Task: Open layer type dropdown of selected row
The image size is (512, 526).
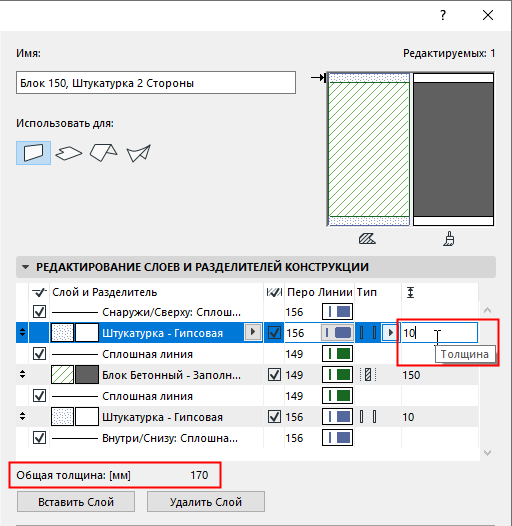Action: (390, 333)
